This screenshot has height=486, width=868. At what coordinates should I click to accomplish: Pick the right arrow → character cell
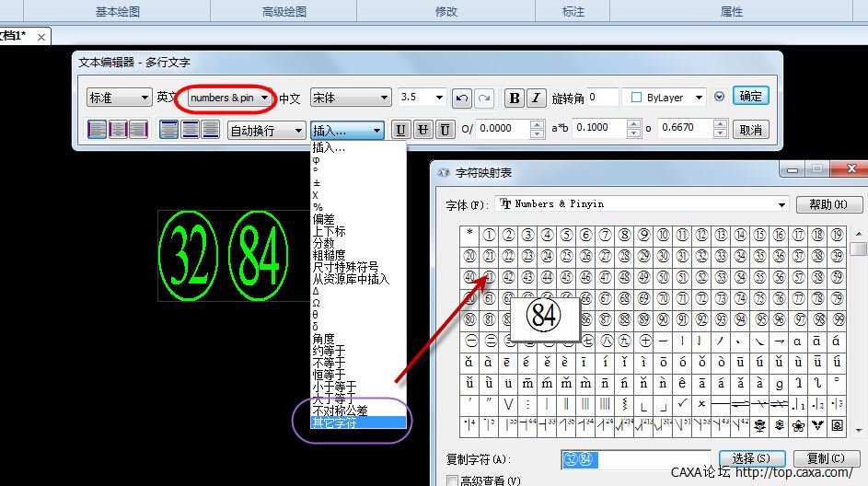click(x=779, y=341)
